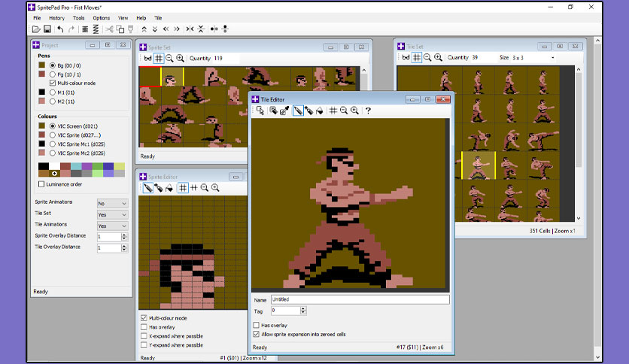The height and width of the screenshot is (364, 629).
Task: Check X-expand where possible in Sprite Editor
Action: [144, 336]
